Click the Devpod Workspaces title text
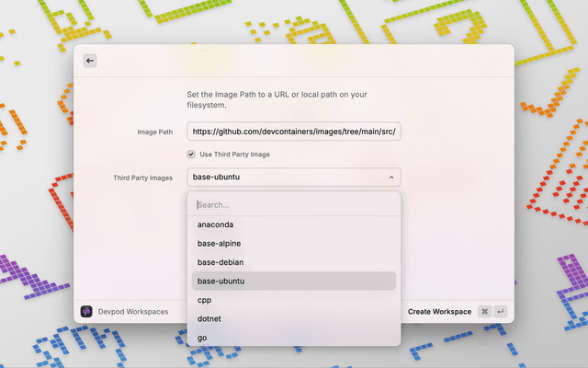Viewport: 588px width, 368px height. click(133, 312)
